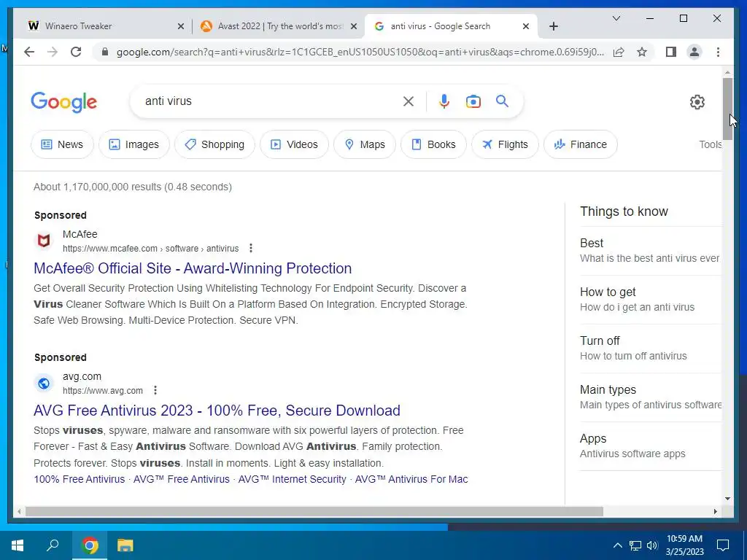Open volume control tray icon

[x=652, y=545]
